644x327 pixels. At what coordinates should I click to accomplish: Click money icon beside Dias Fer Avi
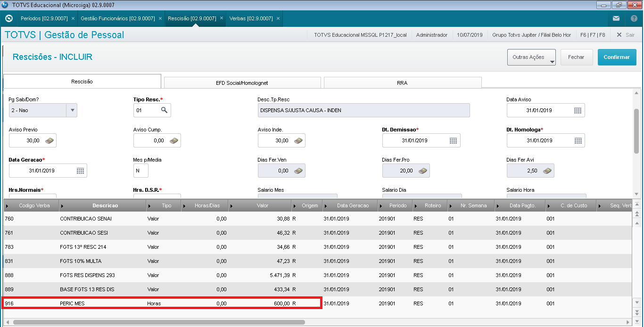point(547,171)
